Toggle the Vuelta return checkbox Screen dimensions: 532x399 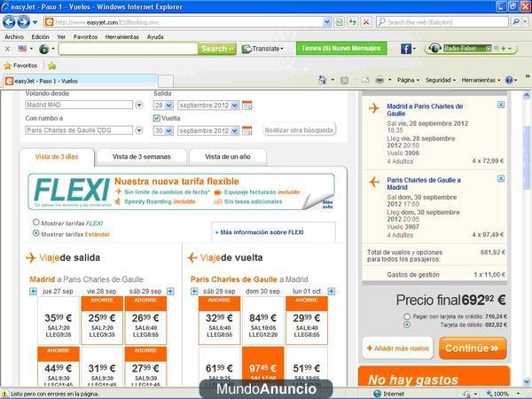[x=156, y=118]
